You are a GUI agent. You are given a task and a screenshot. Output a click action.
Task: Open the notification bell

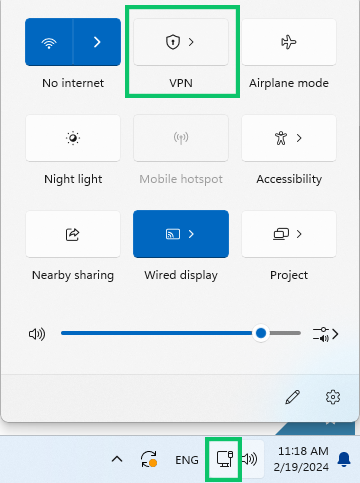[x=344, y=459]
